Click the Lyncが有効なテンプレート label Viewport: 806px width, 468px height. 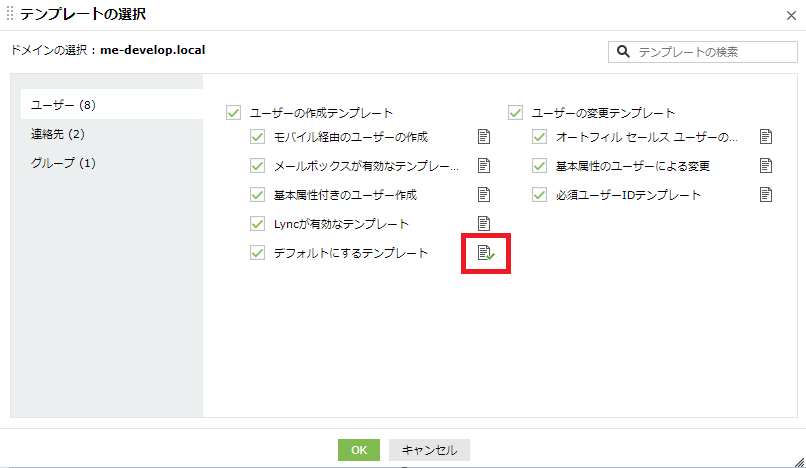click(x=341, y=224)
